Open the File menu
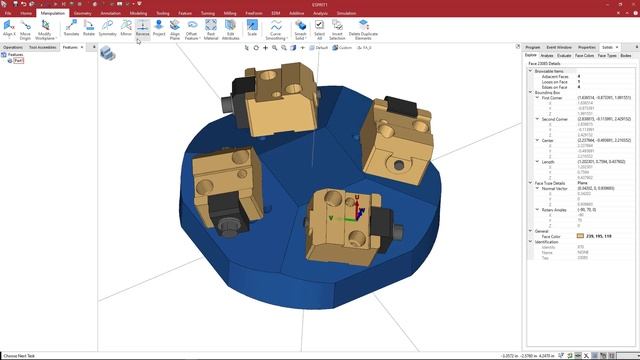The width and height of the screenshot is (640, 360). pyautogui.click(x=8, y=13)
